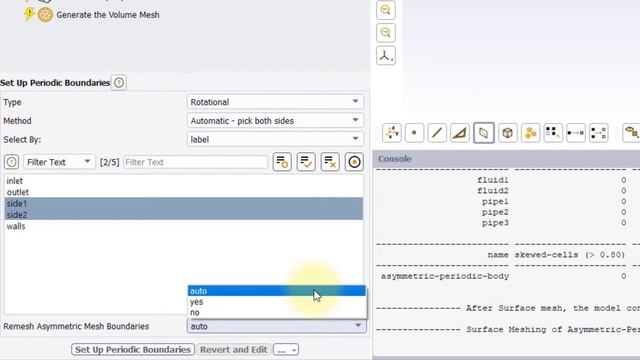Open help for Set Up Periodic Boundaries
The width and height of the screenshot is (640, 360).
(119, 83)
